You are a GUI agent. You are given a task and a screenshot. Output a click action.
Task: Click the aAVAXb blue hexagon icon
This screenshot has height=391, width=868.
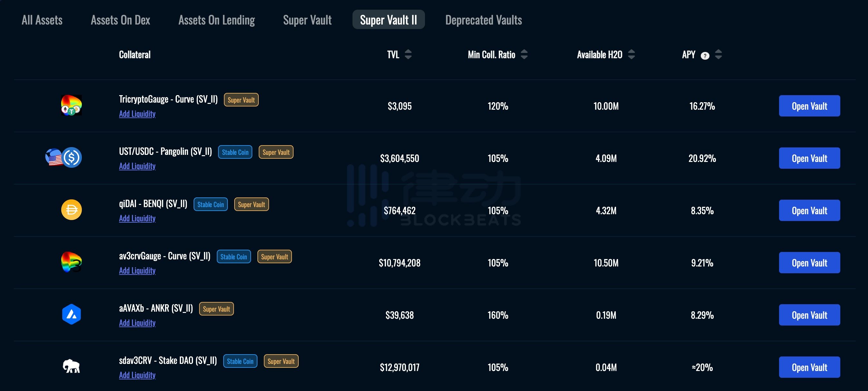pos(71,315)
